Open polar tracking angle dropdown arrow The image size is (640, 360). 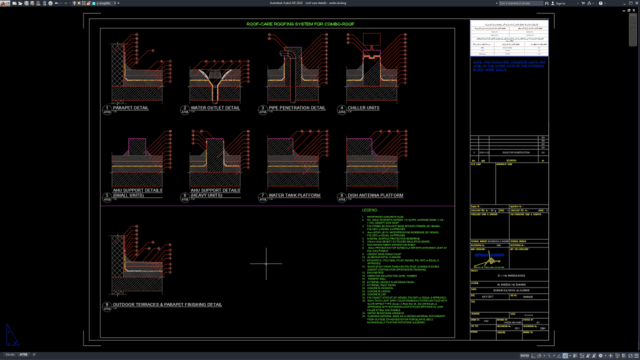point(544,356)
